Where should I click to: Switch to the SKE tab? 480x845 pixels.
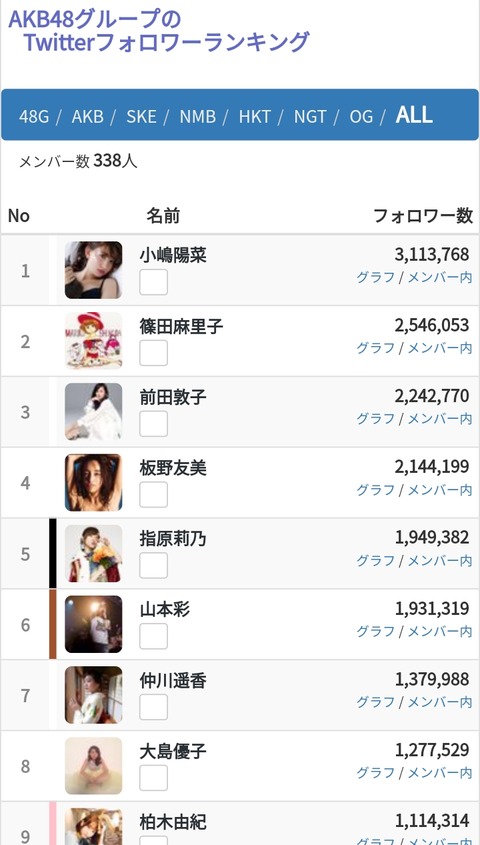[141, 116]
